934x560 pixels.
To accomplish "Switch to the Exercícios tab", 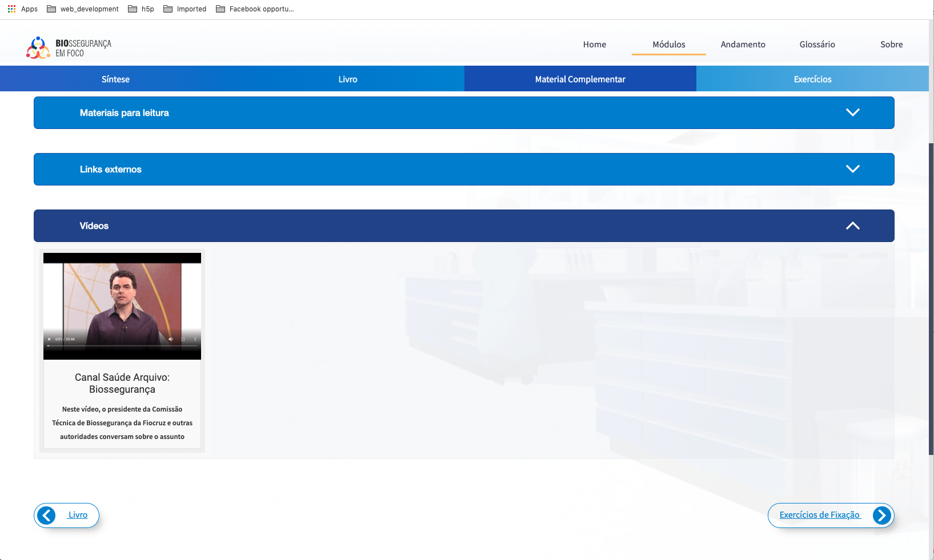I will point(812,79).
